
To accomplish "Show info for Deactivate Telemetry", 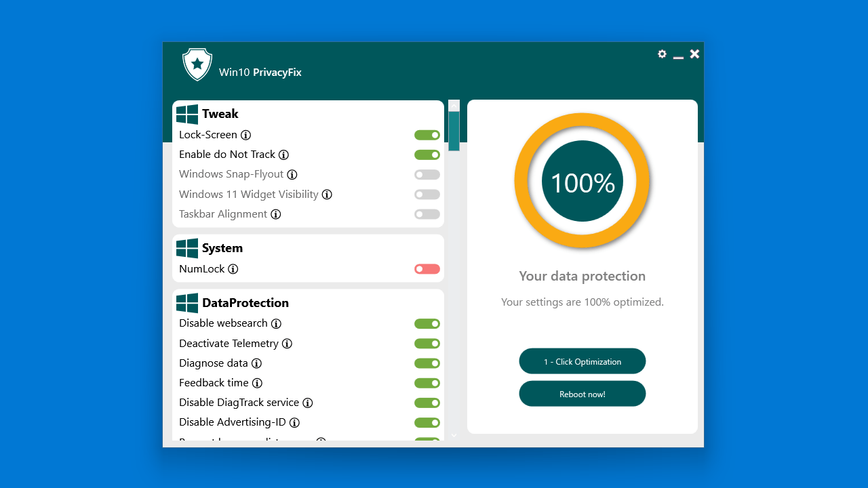I will [x=288, y=344].
